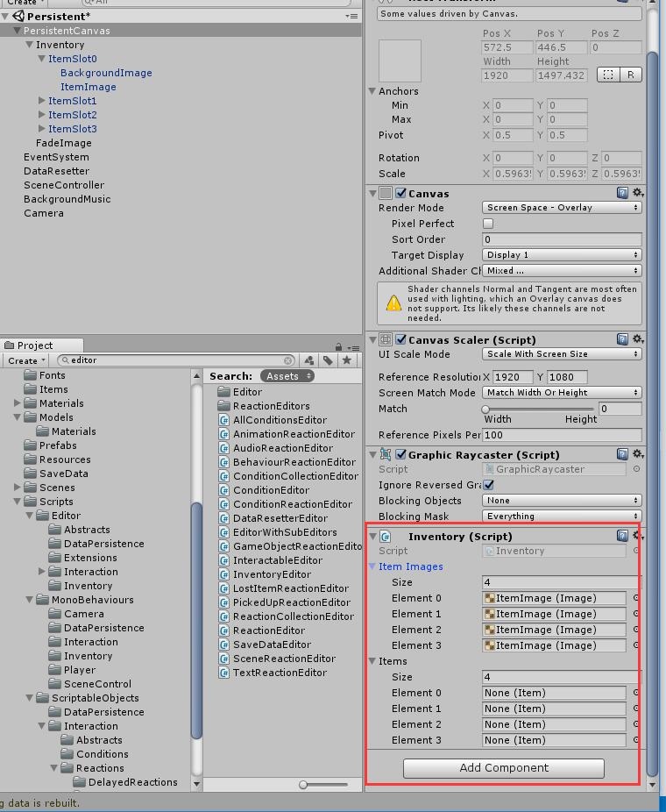Click the Add Component button
The height and width of the screenshot is (812, 666).
503,768
